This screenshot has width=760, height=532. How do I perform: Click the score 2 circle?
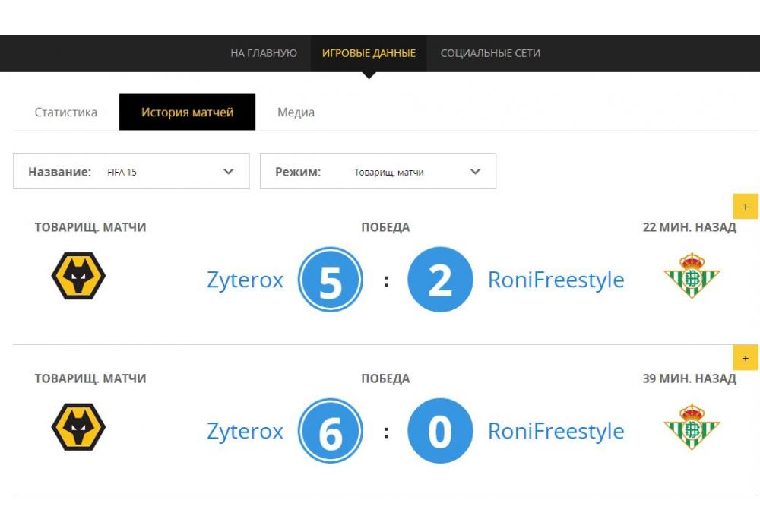pyautogui.click(x=440, y=280)
